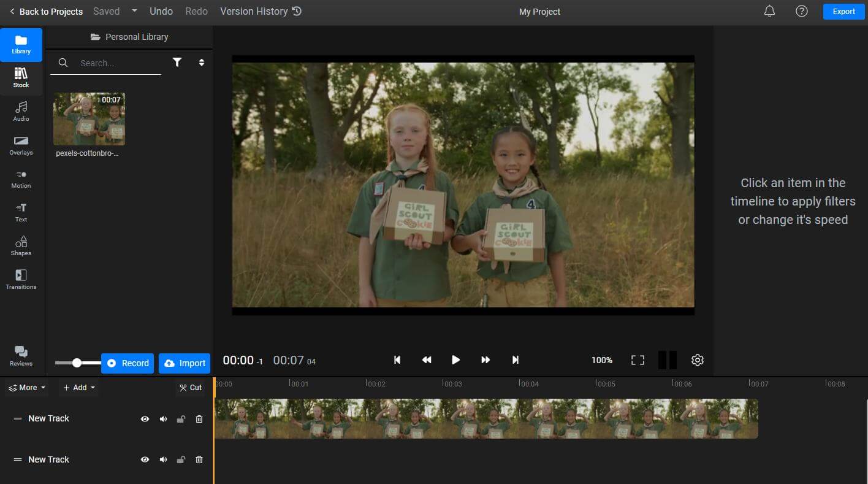Click the 00:06 timeline ruler mark

coord(682,383)
